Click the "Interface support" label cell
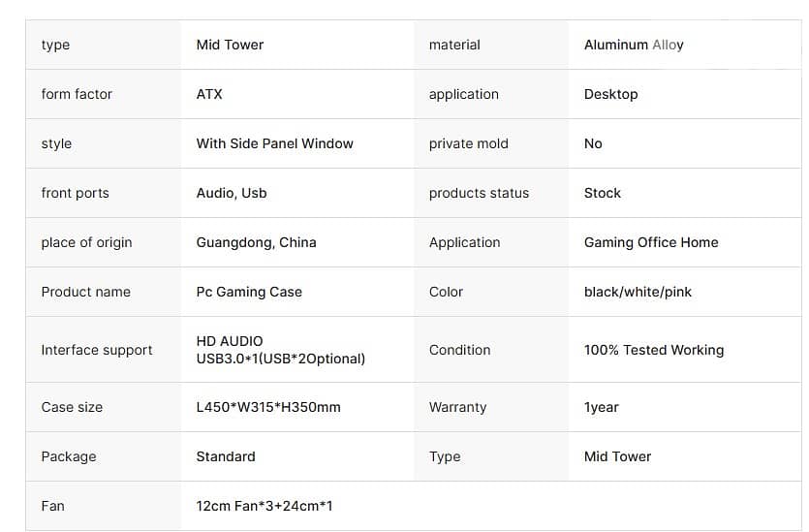 coord(97,350)
